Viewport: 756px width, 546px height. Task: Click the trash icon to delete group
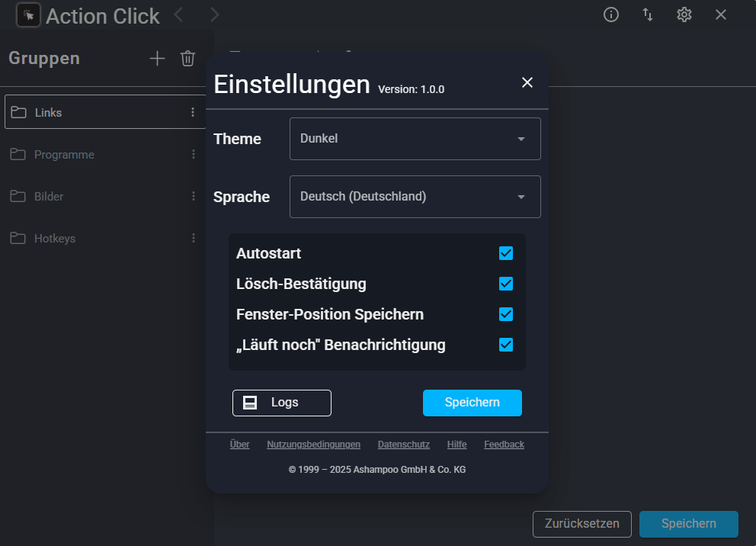point(187,59)
